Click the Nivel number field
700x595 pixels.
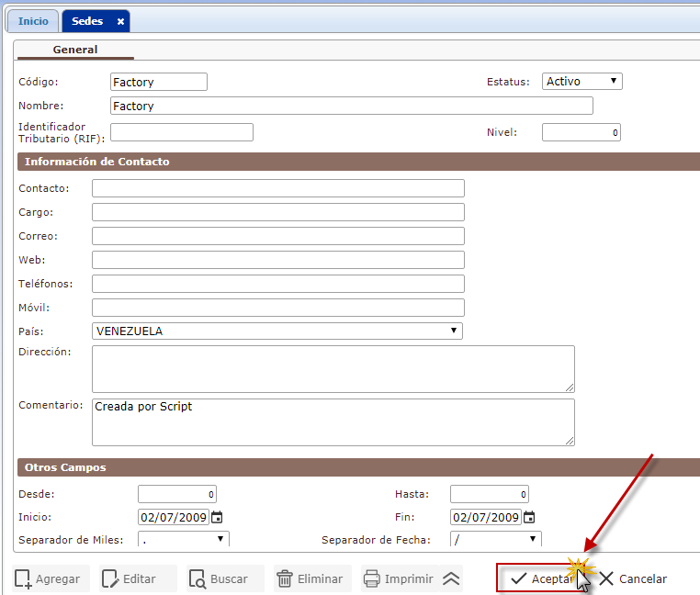[581, 132]
